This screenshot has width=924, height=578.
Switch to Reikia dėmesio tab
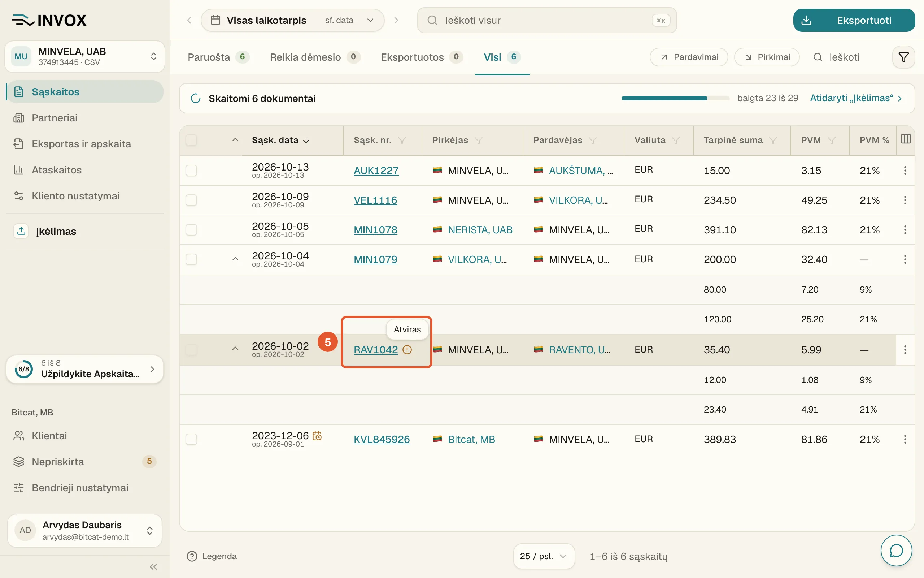[315, 57]
